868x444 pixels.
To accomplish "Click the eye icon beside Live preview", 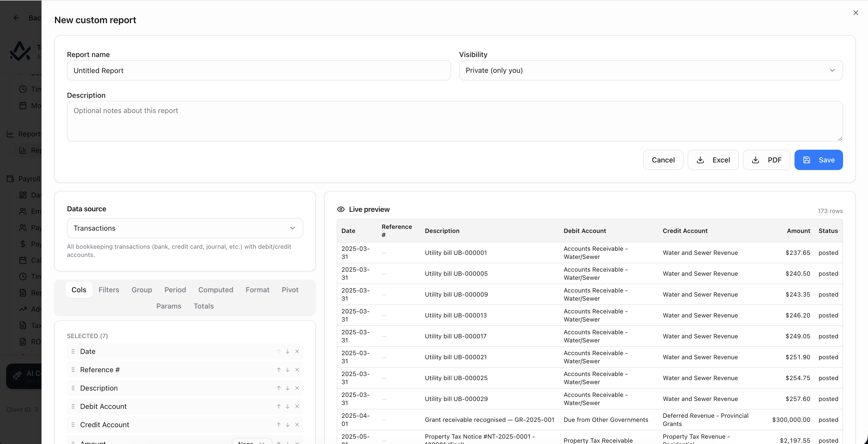I will pyautogui.click(x=341, y=209).
